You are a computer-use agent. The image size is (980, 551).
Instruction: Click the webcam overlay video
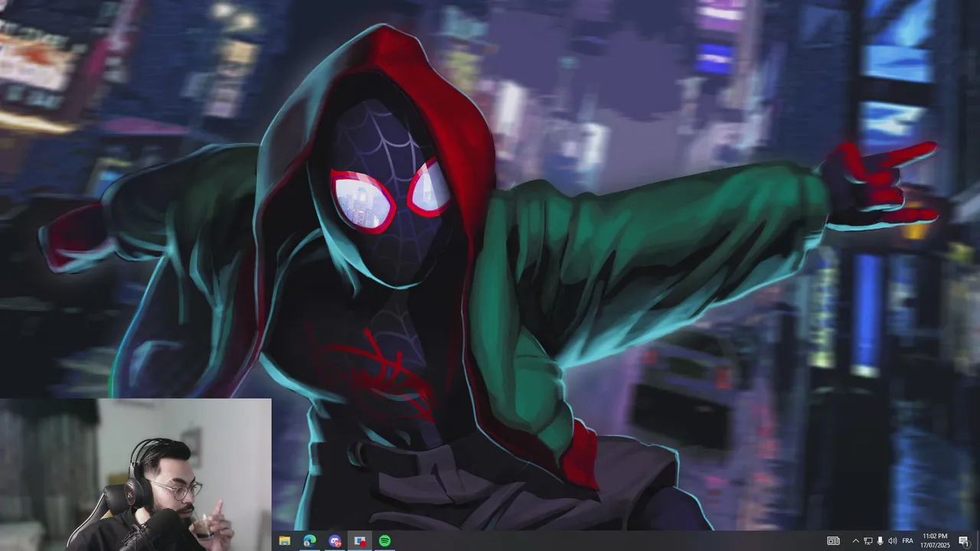pyautogui.click(x=136, y=474)
